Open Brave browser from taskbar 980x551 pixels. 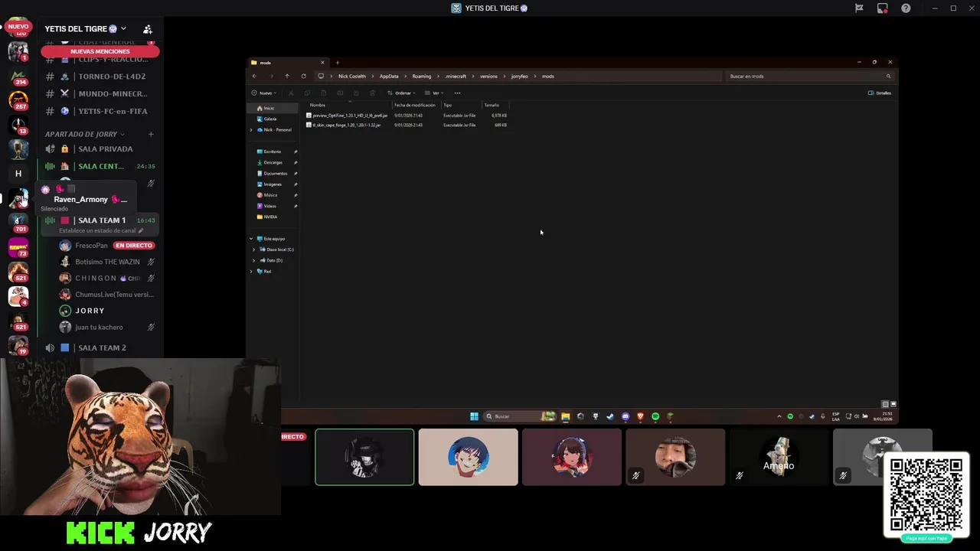pyautogui.click(x=640, y=416)
